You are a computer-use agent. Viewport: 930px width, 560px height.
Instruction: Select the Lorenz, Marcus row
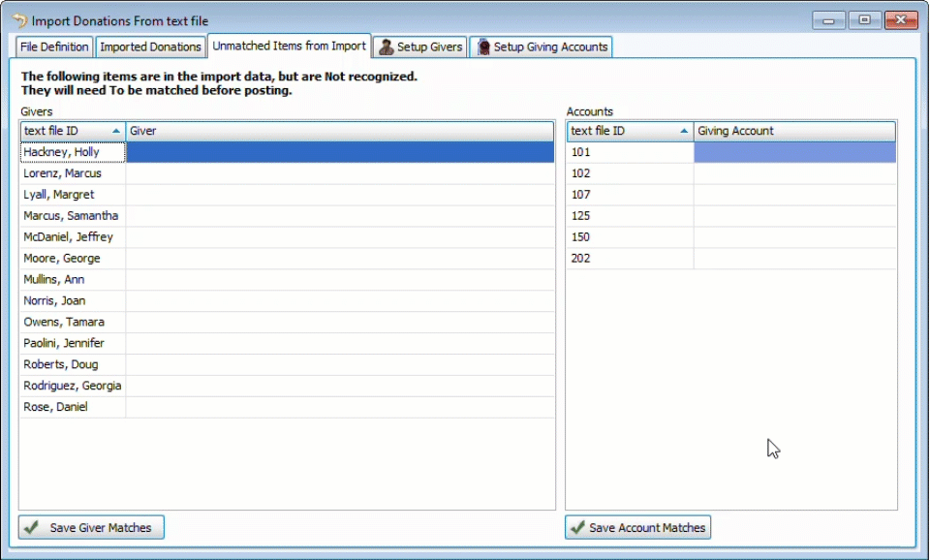pos(73,173)
